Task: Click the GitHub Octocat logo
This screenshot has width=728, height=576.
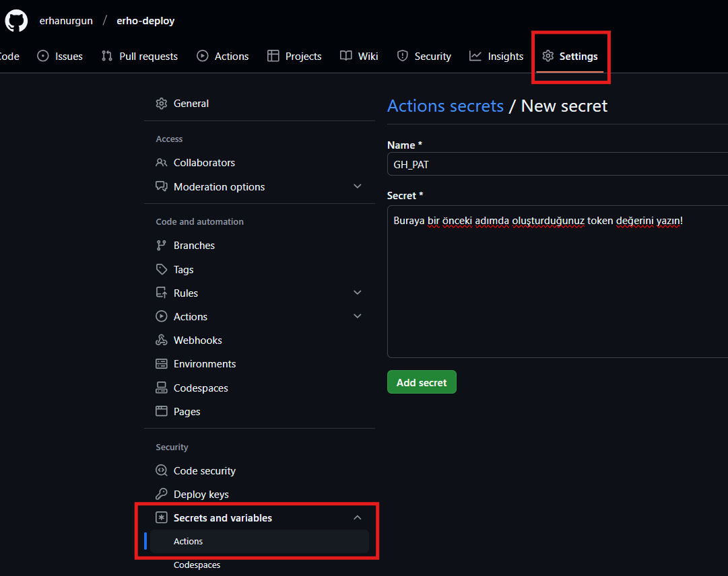Action: pos(16,21)
